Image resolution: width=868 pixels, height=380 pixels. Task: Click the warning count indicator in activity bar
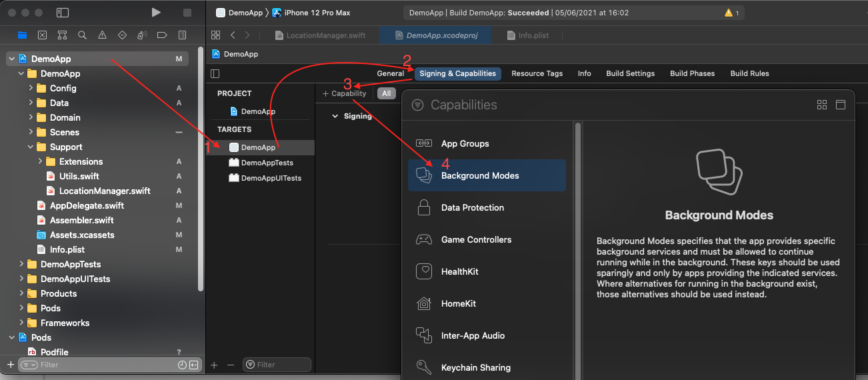[731, 13]
